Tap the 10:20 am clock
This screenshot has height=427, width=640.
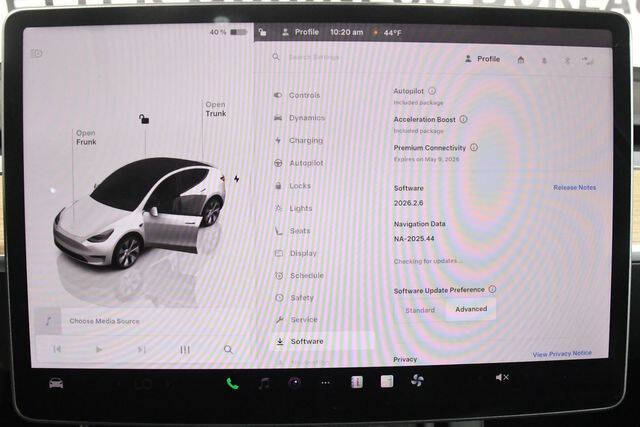(x=347, y=32)
